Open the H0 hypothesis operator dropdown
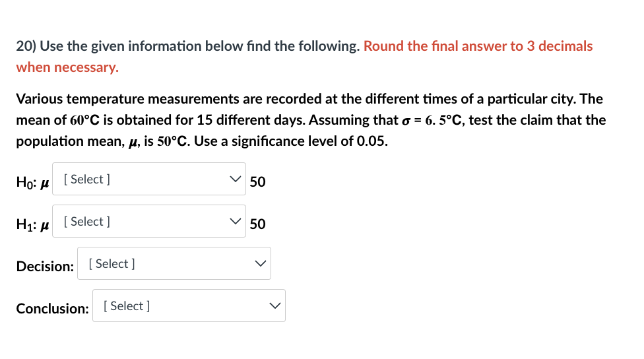644x359 pixels. [x=148, y=179]
